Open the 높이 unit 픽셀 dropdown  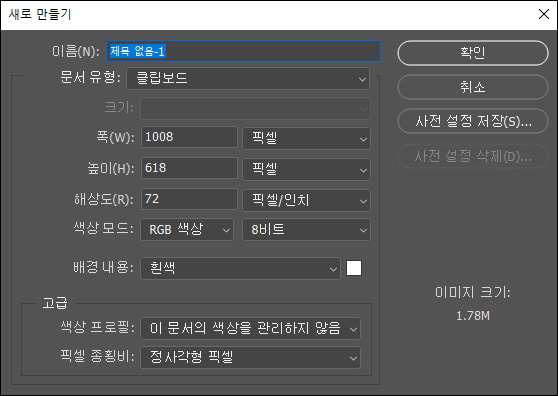[306, 169]
